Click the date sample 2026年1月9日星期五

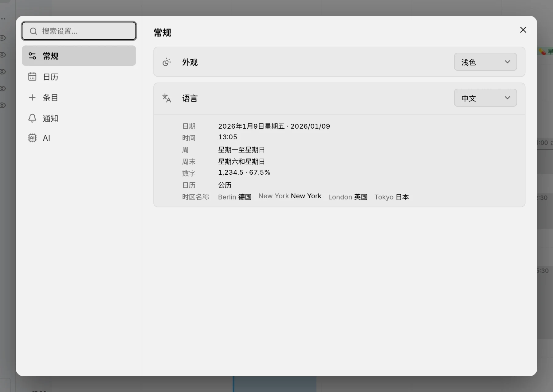pyautogui.click(x=251, y=126)
